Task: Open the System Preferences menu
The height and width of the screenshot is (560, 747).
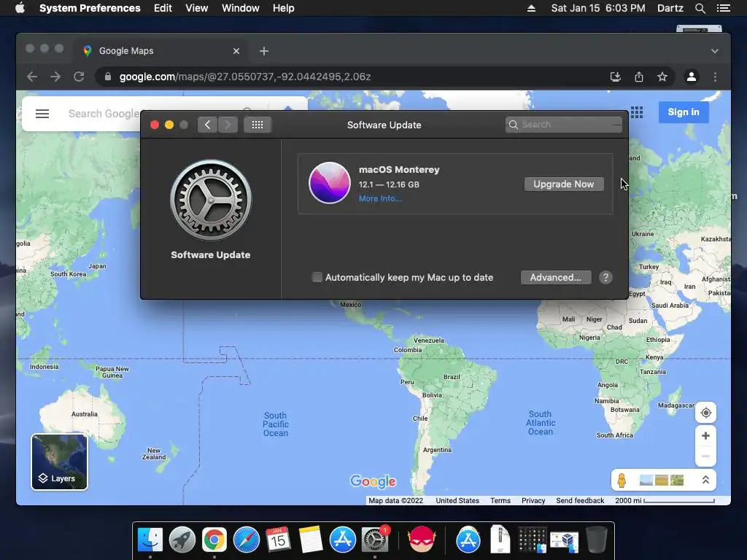Action: (x=90, y=8)
